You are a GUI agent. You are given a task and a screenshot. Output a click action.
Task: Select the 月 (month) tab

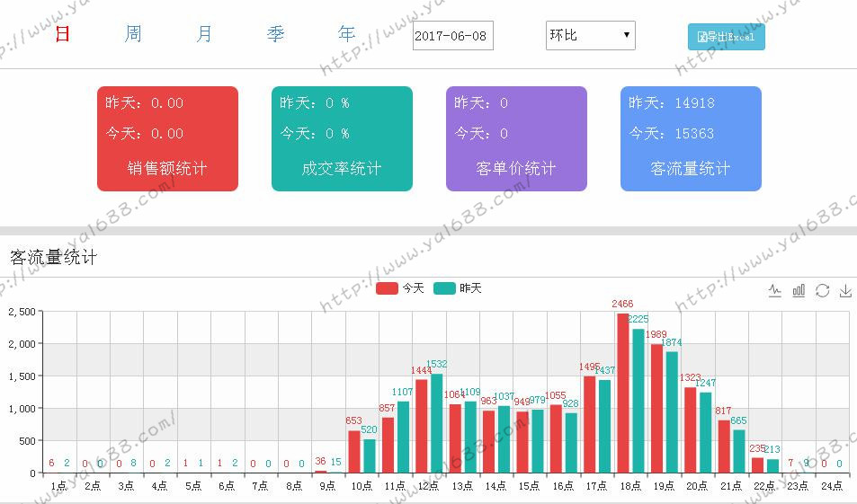coord(204,34)
